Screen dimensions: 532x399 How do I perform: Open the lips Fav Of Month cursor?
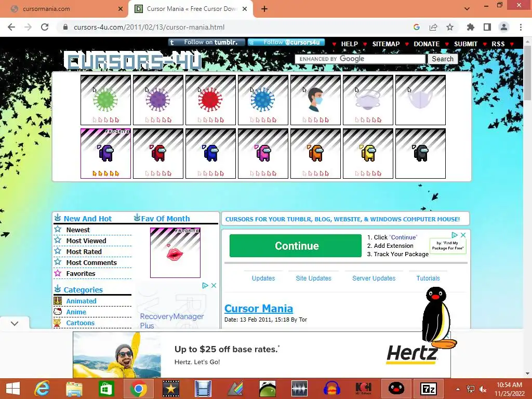coord(176,253)
